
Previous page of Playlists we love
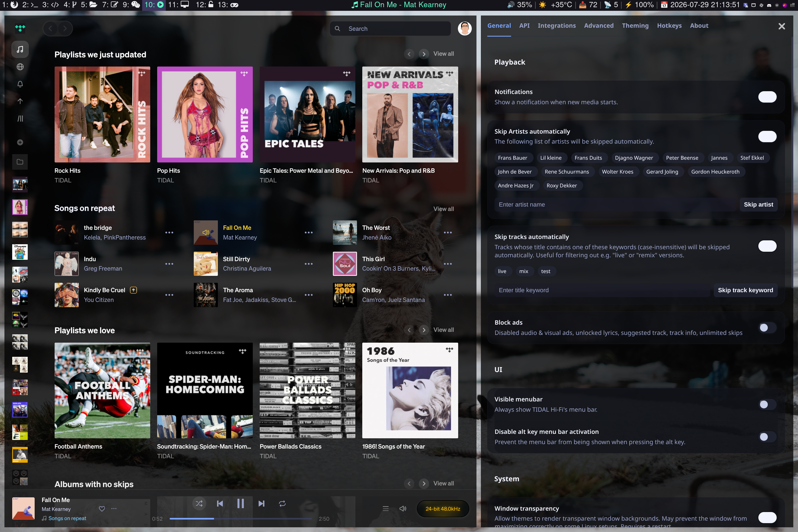409,330
